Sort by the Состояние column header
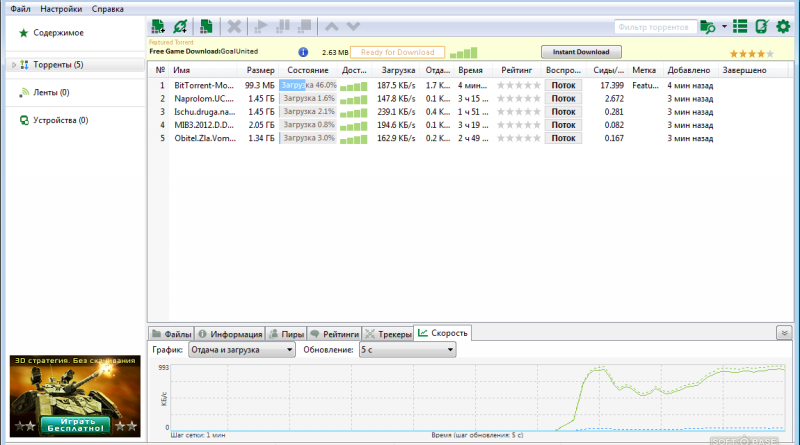 [x=308, y=70]
